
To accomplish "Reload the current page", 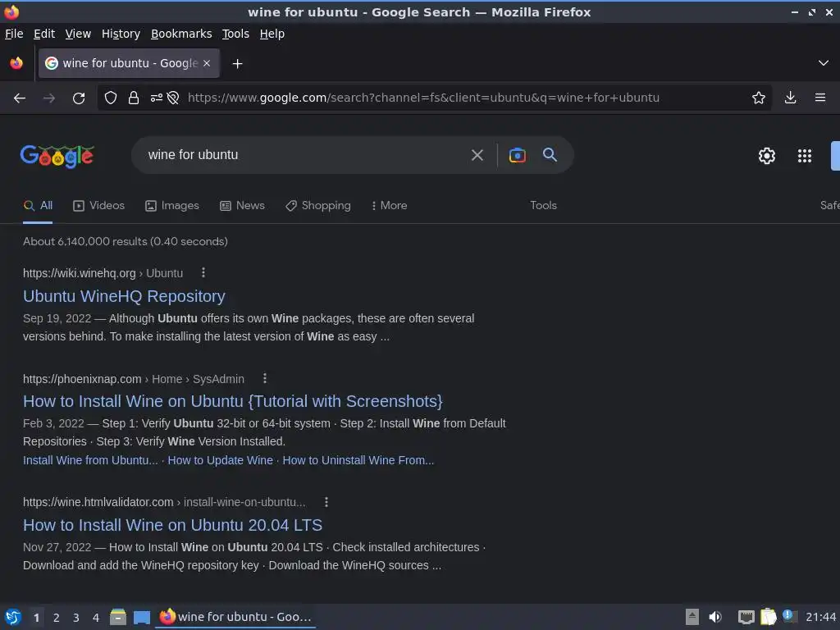I will (79, 98).
